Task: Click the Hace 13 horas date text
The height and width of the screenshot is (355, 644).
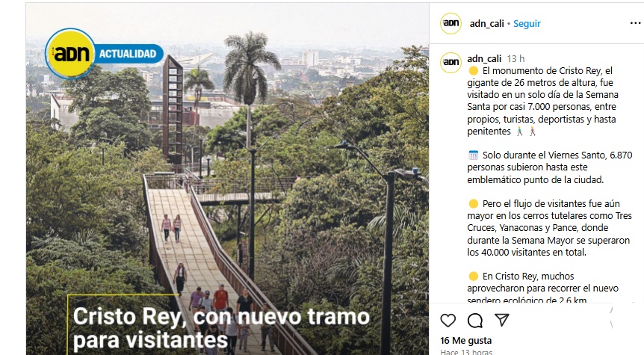Action: 466,352
